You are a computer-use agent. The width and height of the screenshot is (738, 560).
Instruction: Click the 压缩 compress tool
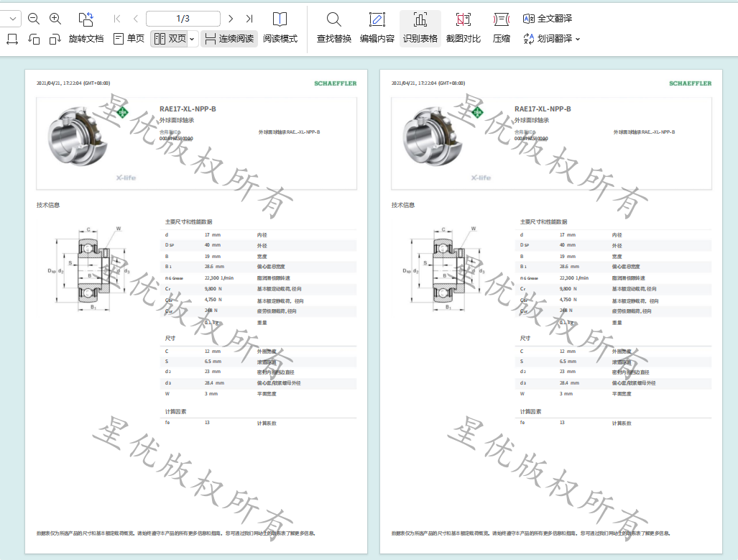point(502,27)
